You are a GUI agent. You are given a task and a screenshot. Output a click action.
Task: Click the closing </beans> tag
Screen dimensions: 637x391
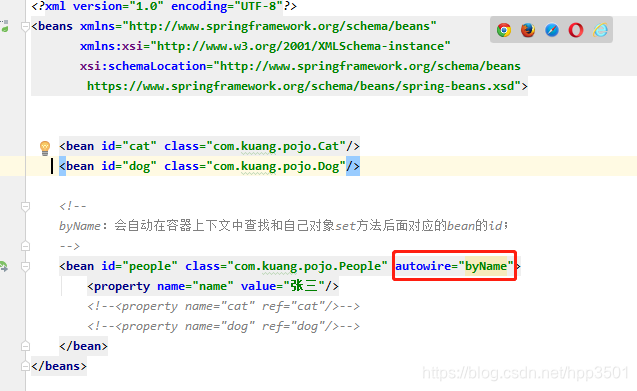(x=59, y=366)
